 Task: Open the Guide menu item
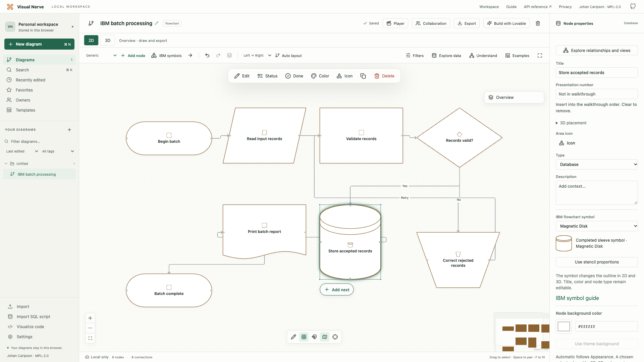[511, 7]
